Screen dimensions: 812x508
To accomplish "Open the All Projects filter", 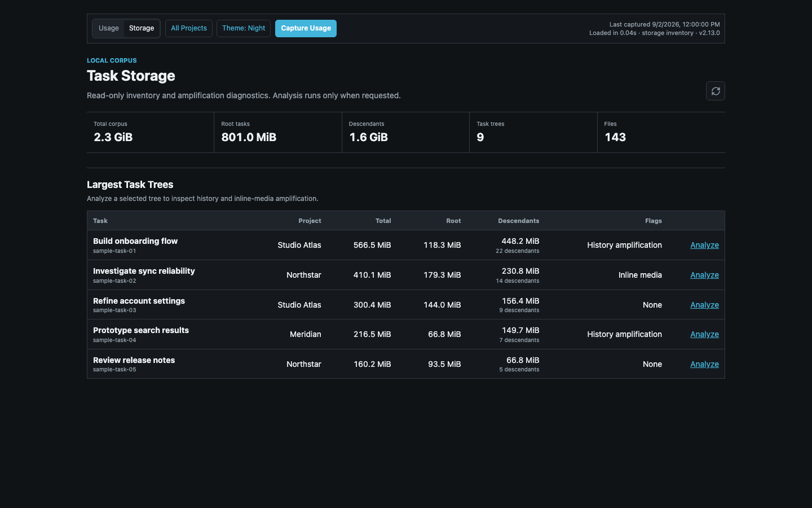I will point(189,28).
